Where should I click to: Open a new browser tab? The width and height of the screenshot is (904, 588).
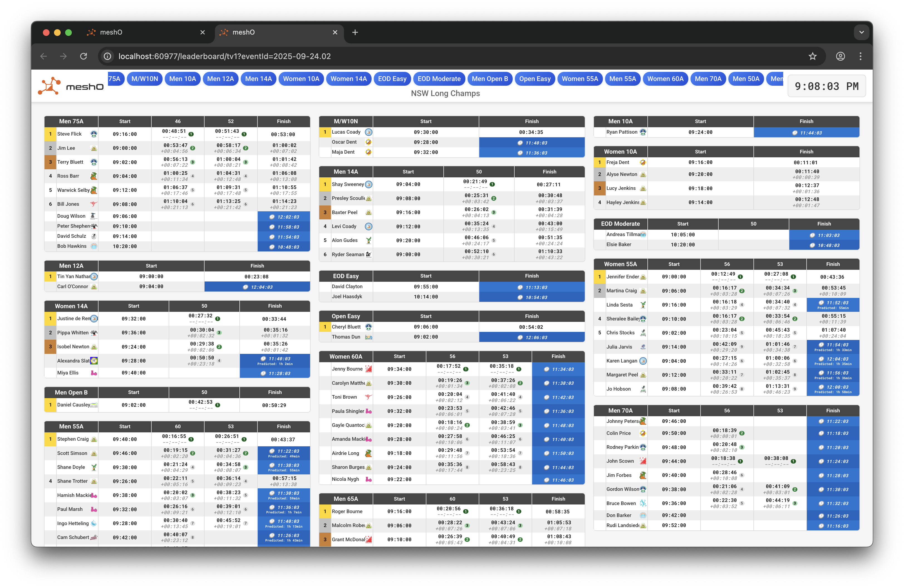pos(355,32)
